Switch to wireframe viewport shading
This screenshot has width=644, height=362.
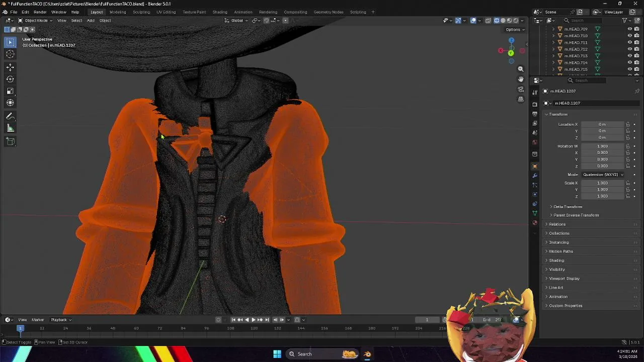click(x=497, y=21)
